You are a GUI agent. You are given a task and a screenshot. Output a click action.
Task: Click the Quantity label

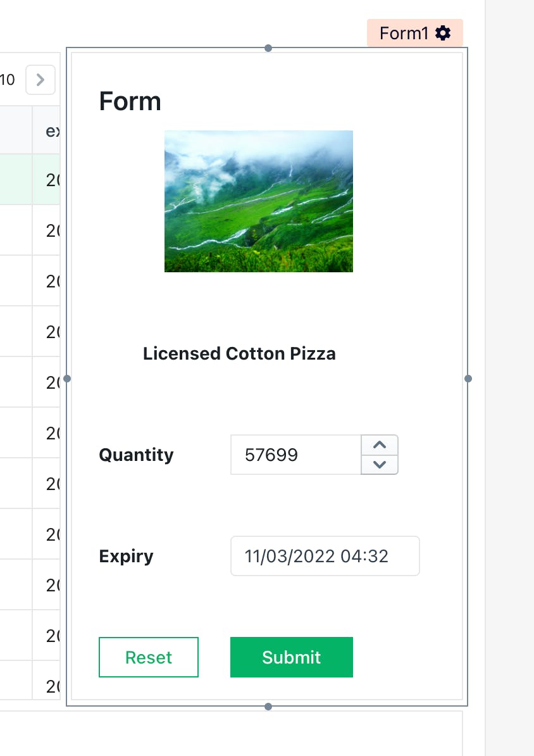click(136, 455)
